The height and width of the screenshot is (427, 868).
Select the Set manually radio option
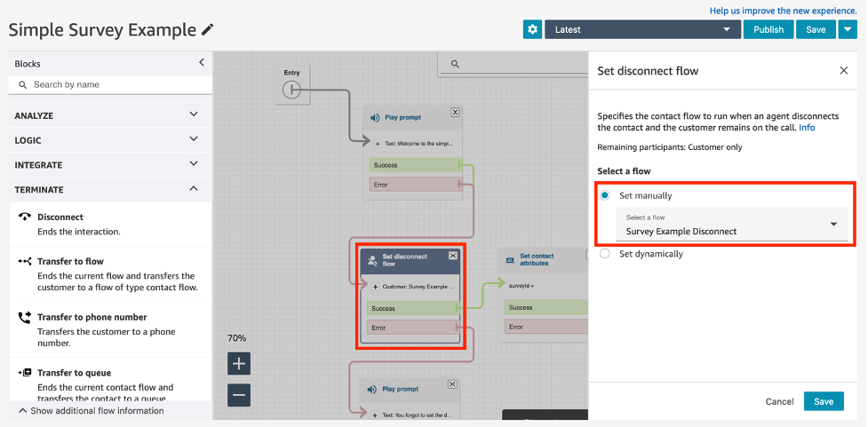605,195
